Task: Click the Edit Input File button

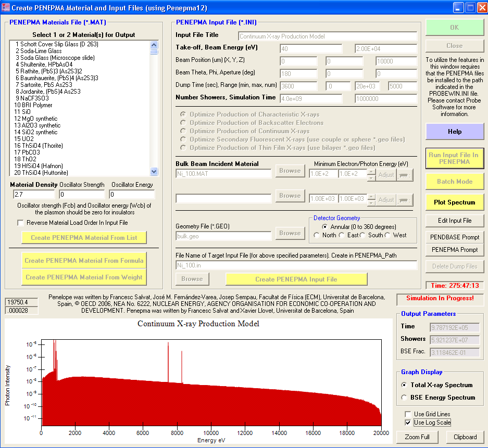Action: (x=455, y=221)
